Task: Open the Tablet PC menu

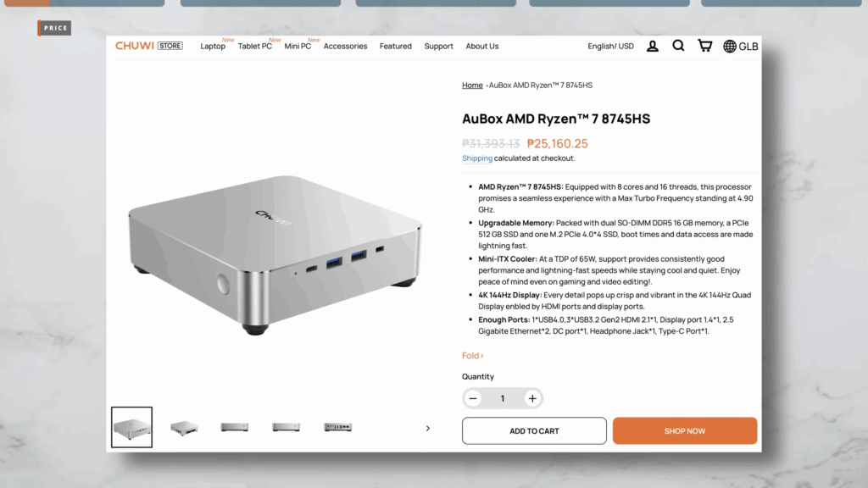Action: (x=254, y=47)
